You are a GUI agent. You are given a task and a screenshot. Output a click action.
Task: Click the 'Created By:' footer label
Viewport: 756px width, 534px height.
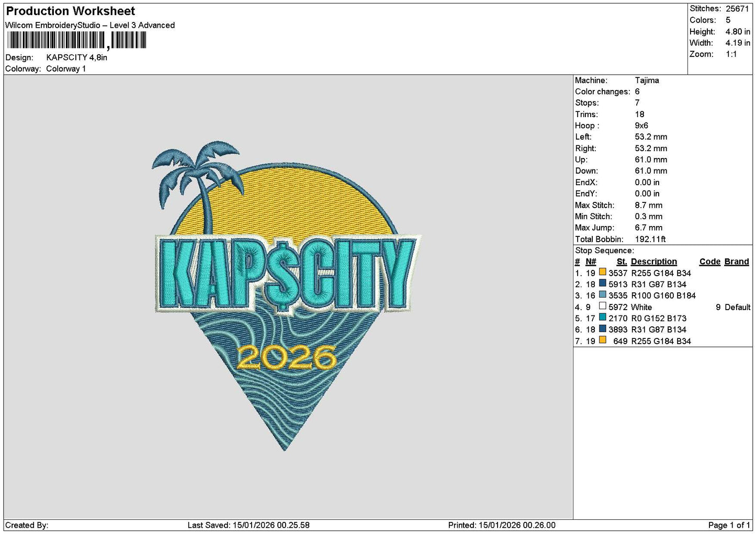(27, 525)
